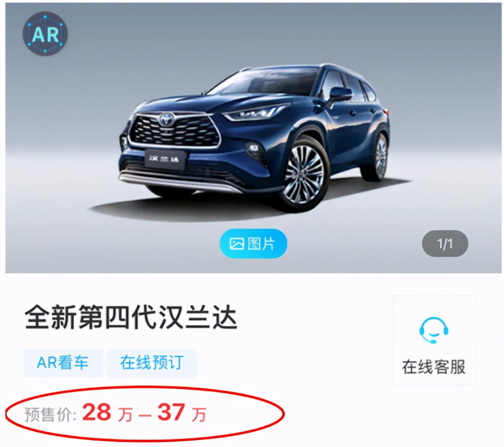Click the 37 万 price
The height and width of the screenshot is (447, 504).
(x=182, y=413)
